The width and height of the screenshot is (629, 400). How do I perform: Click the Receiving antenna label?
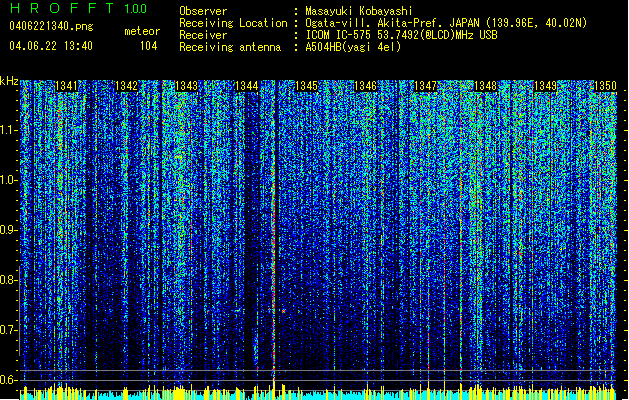pos(230,47)
